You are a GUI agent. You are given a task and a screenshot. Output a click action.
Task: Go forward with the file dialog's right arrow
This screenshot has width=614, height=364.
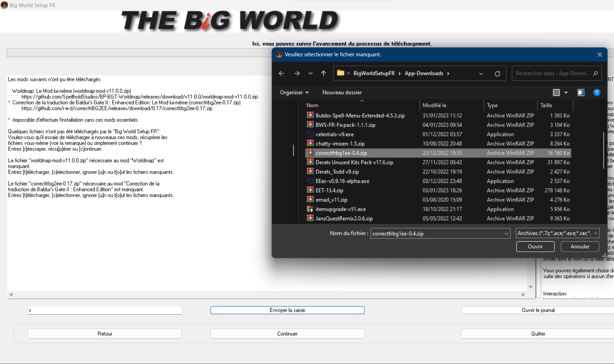pyautogui.click(x=297, y=73)
